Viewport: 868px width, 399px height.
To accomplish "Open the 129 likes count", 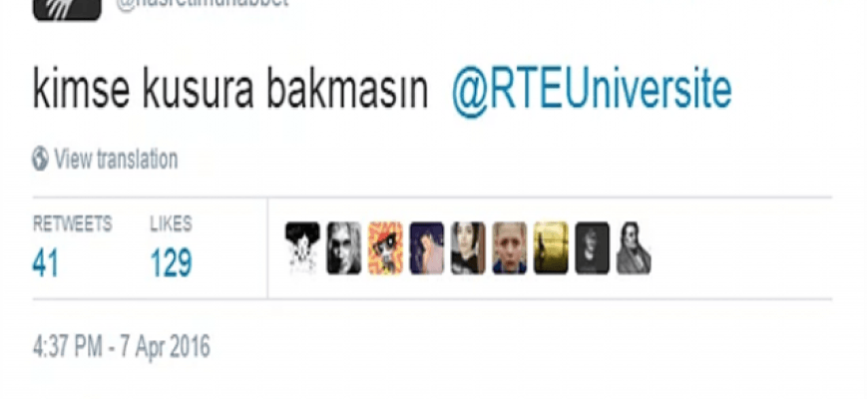I will (x=171, y=263).
